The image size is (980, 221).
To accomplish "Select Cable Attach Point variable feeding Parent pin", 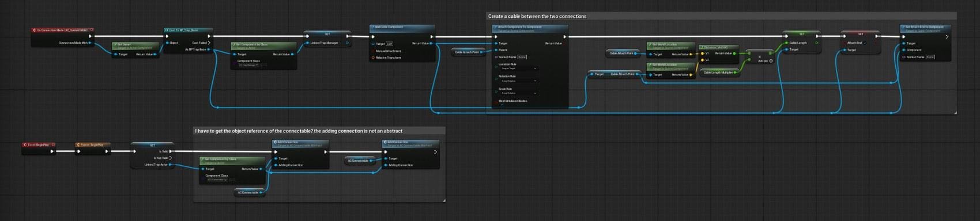I will (x=469, y=52).
